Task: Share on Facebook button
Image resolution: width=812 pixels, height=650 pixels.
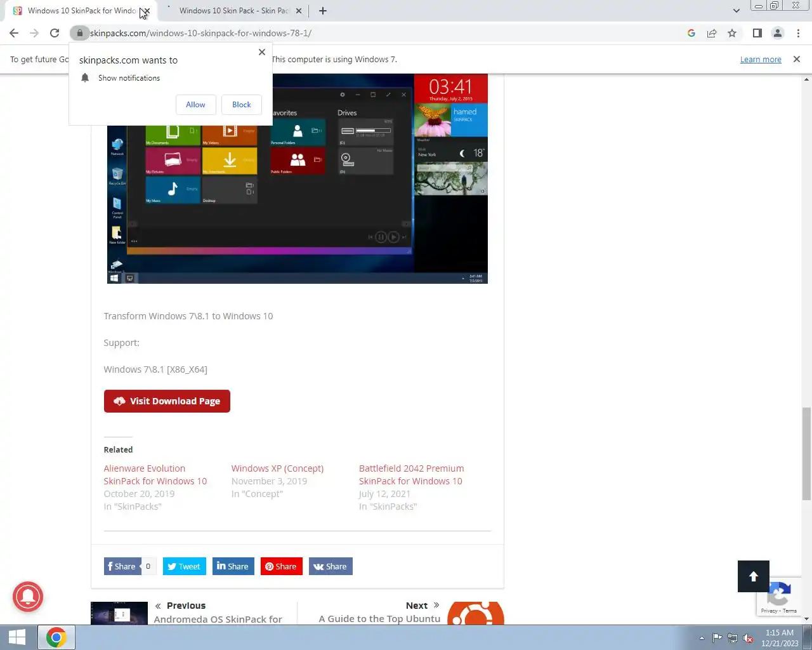Action: [122, 566]
